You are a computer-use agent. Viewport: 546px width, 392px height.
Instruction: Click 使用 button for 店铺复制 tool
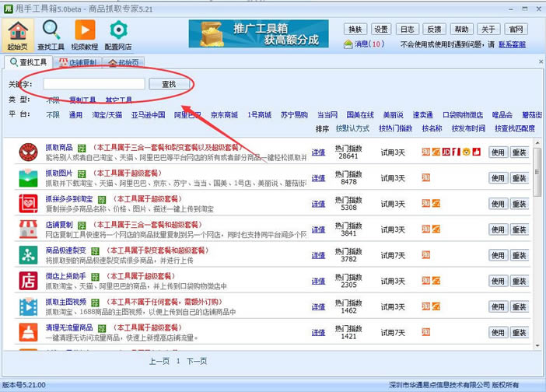[498, 229]
